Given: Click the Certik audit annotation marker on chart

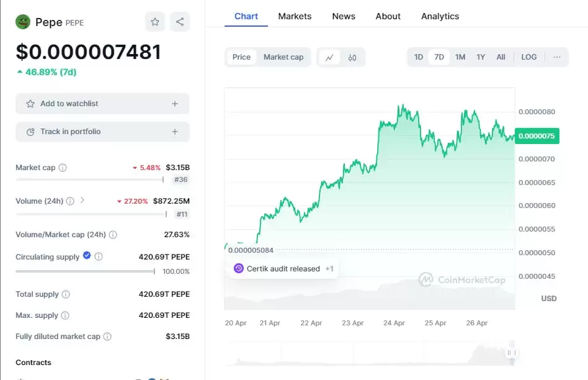Looking at the screenshot, I should (239, 268).
